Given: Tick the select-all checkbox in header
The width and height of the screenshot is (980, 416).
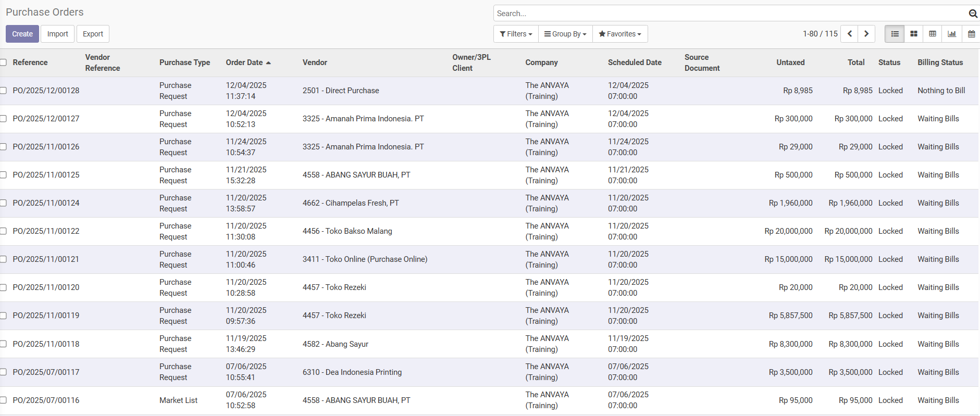Looking at the screenshot, I should pyautogui.click(x=4, y=62).
